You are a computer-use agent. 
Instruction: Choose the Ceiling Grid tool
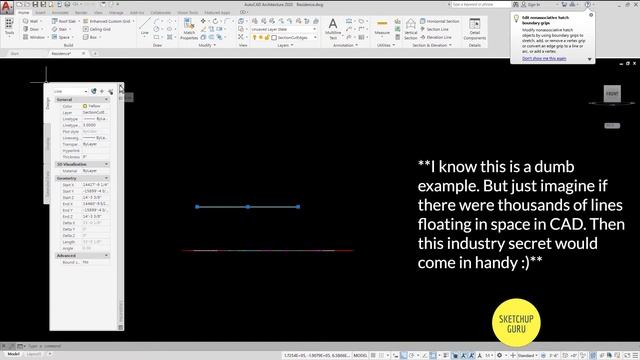pyautogui.click(x=97, y=29)
